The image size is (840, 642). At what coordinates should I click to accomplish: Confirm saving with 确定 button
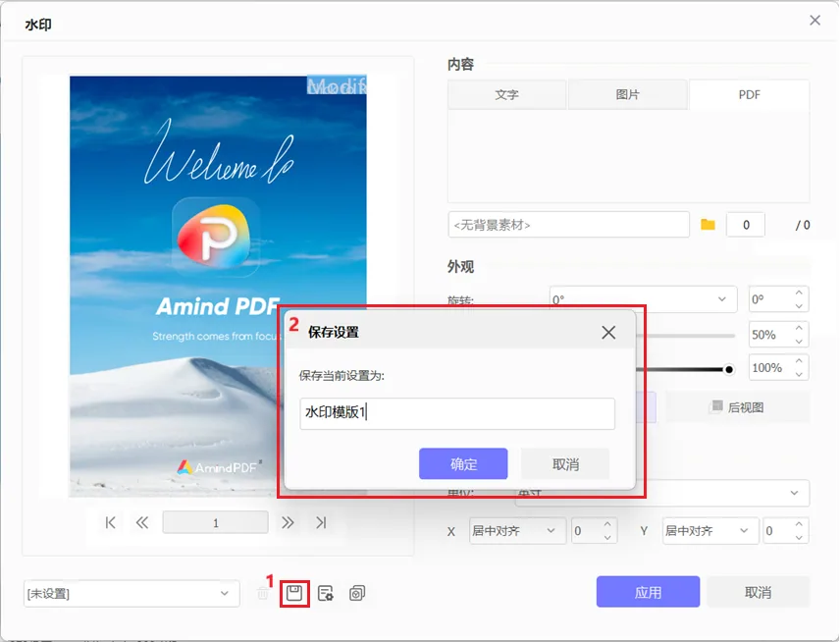click(463, 464)
